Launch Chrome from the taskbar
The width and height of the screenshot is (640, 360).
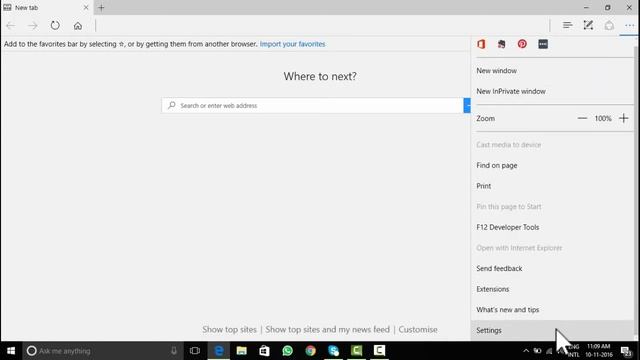click(311, 351)
